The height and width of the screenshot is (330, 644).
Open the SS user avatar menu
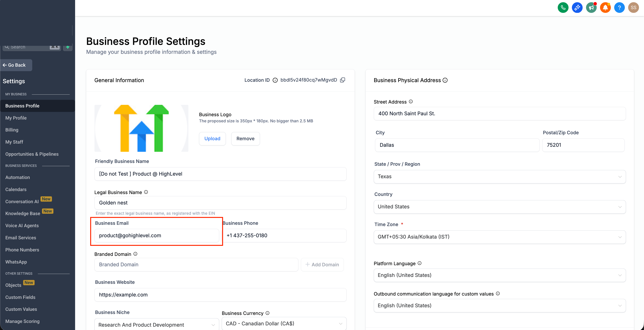point(633,7)
